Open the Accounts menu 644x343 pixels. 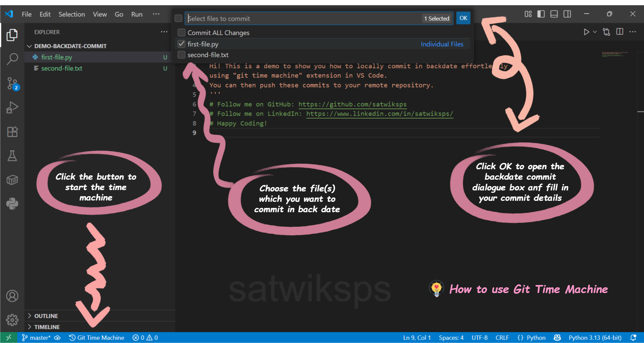click(x=12, y=296)
